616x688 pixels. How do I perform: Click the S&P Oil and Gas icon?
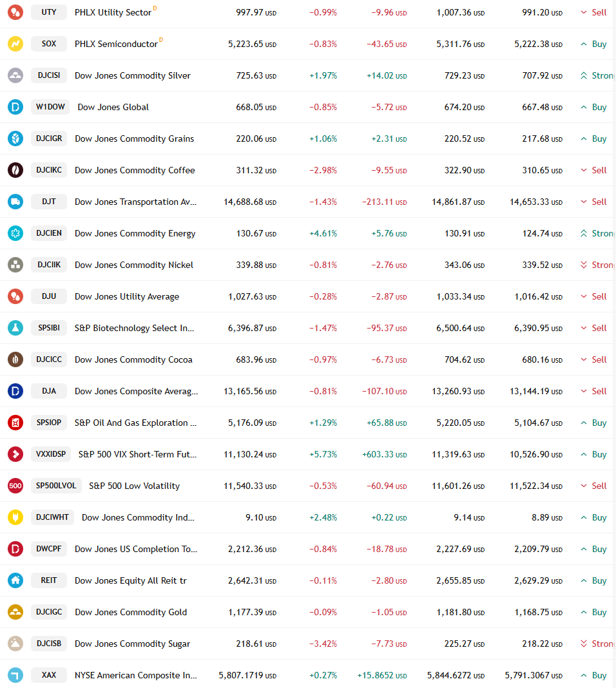15,423
